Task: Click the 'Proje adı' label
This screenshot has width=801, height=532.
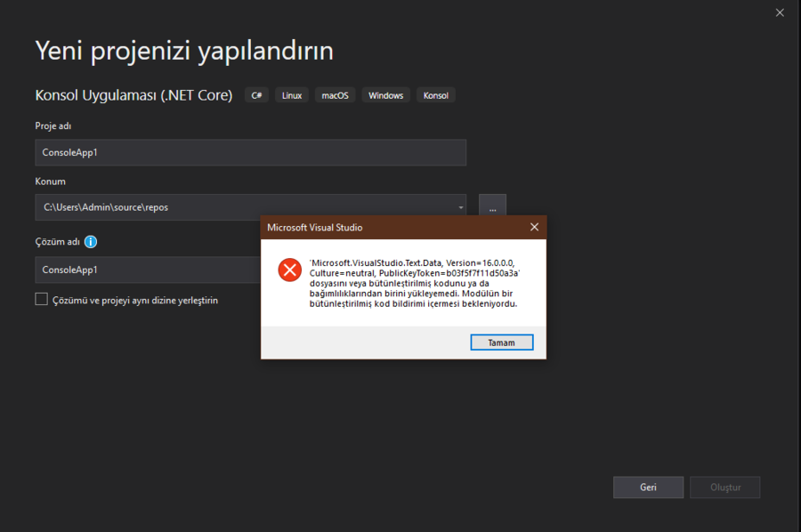Action: [53, 126]
